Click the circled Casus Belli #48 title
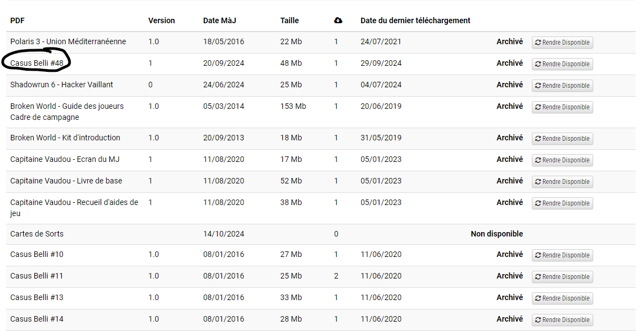 point(37,63)
